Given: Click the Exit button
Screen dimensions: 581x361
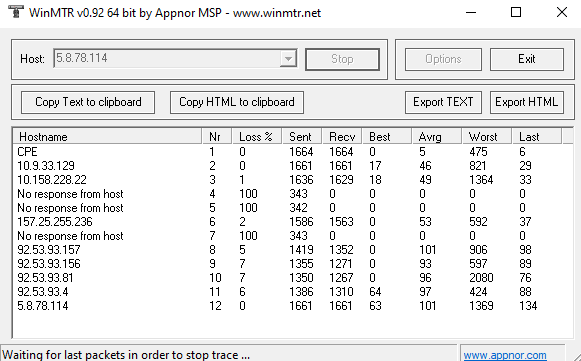Looking at the screenshot, I should click(x=527, y=59).
